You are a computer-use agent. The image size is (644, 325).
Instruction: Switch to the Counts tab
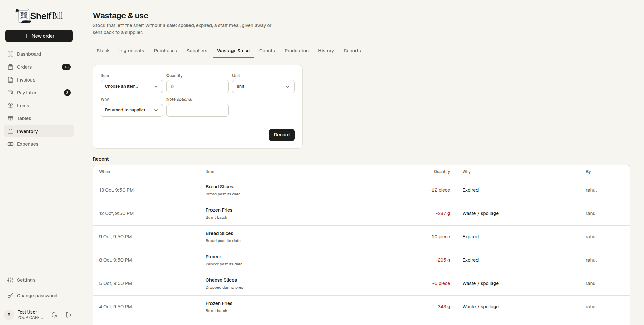coord(267,51)
